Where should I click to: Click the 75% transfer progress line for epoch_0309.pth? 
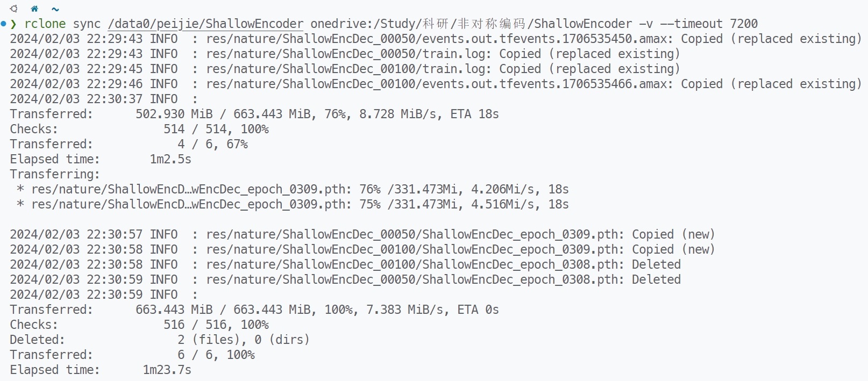tap(300, 204)
